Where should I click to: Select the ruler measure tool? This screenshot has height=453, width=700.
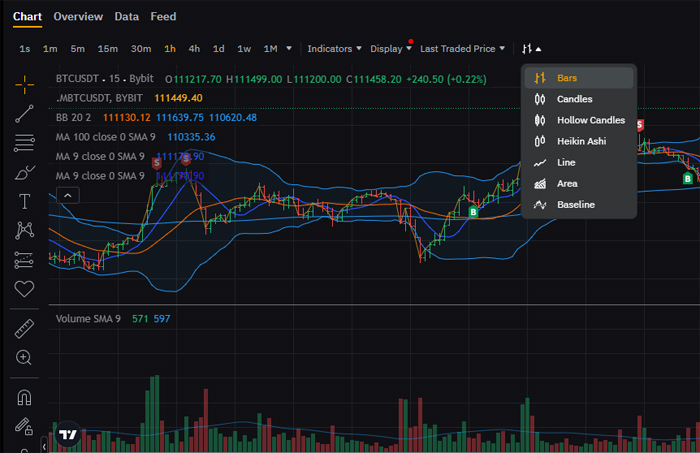tap(24, 329)
